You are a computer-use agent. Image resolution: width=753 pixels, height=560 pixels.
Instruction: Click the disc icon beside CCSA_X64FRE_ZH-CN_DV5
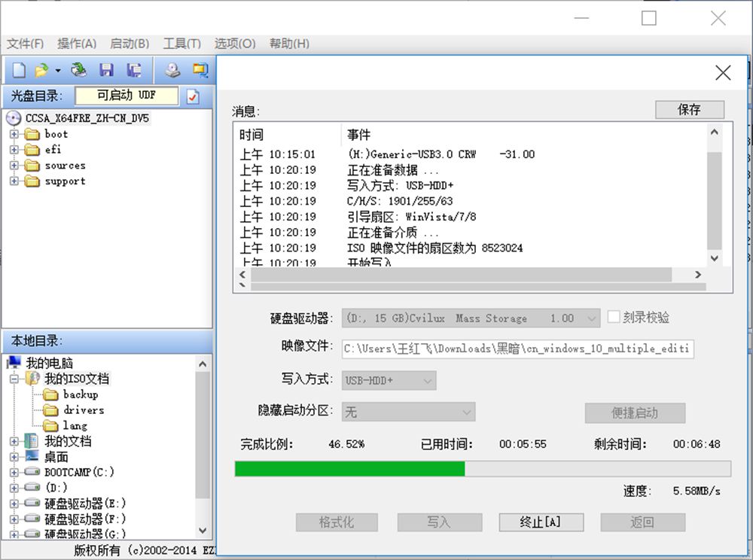[12, 117]
